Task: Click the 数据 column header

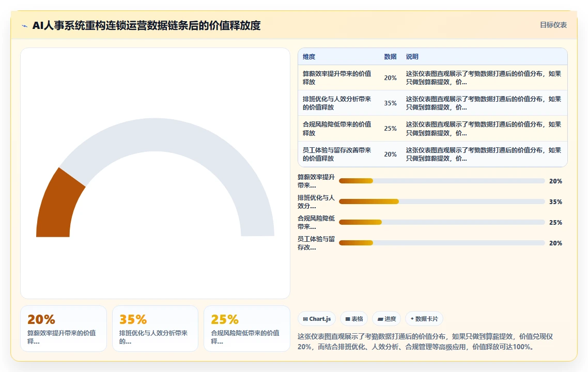Action: click(390, 57)
